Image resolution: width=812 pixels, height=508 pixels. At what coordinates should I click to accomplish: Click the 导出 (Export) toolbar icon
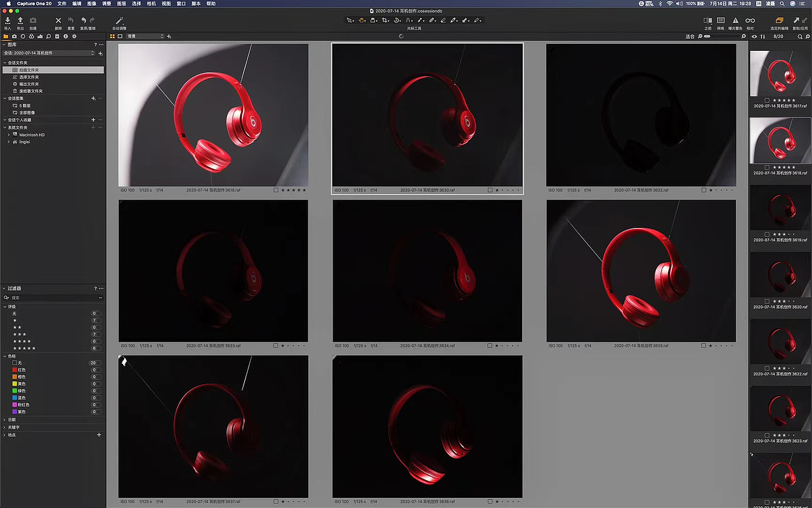[20, 21]
